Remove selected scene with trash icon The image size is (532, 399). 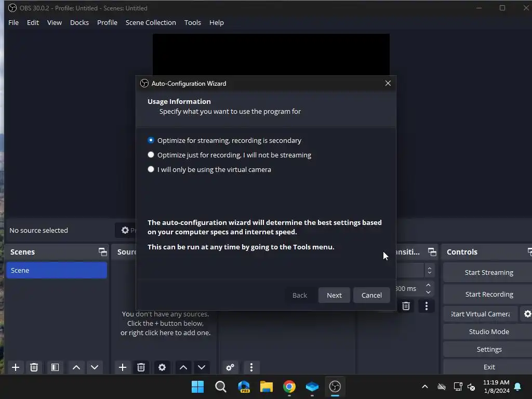34,367
